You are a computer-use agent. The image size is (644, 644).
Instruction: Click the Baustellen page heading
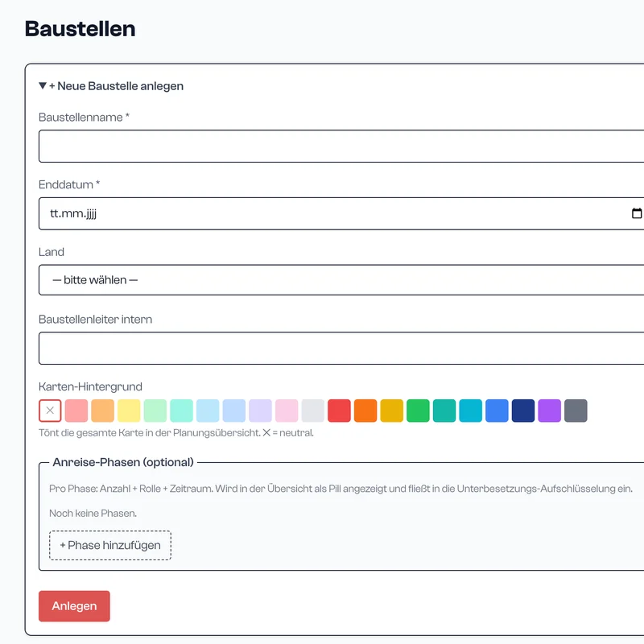80,29
